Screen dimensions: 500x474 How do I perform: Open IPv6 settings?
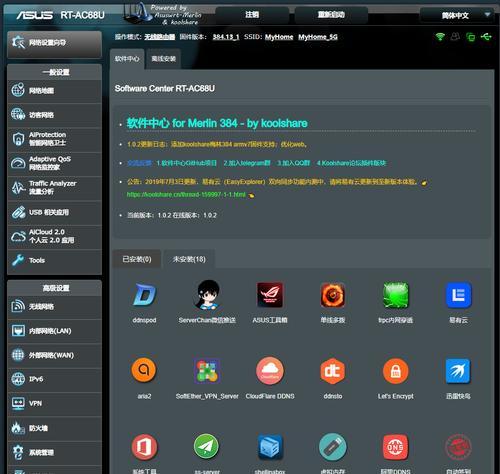pos(54,379)
